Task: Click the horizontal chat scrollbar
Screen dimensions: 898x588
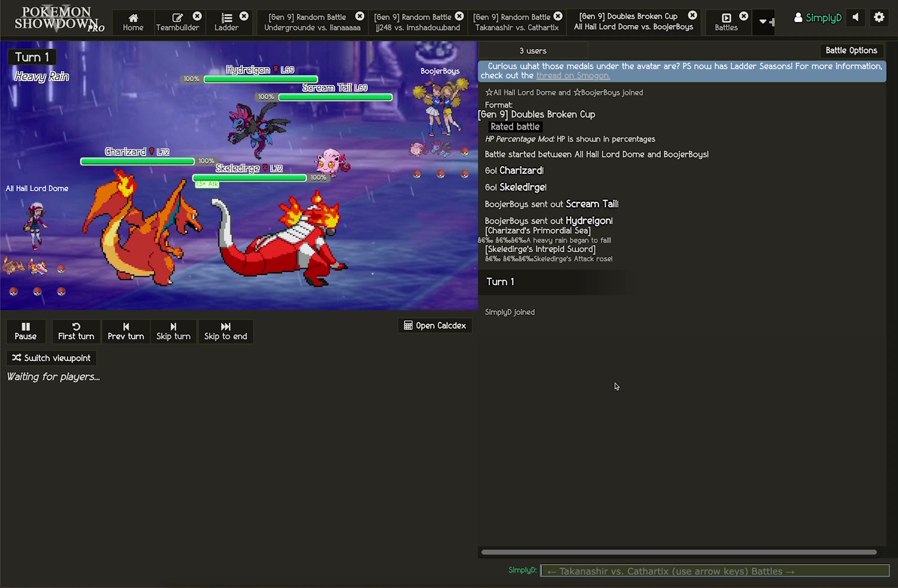Action: [679, 552]
